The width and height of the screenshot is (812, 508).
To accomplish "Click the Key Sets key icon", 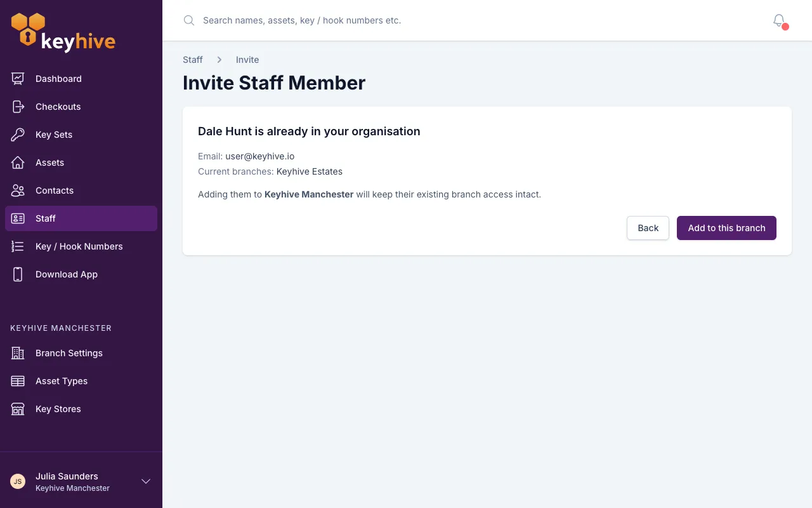I will tap(18, 135).
